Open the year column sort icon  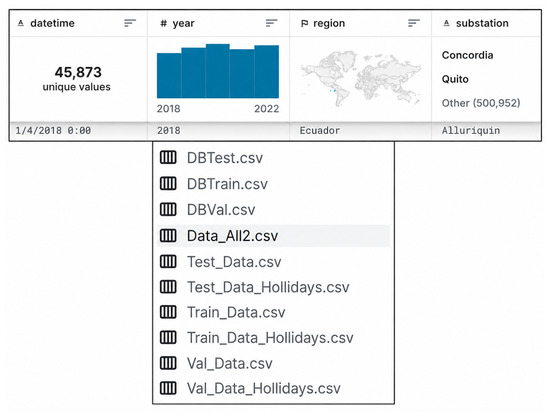point(271,23)
